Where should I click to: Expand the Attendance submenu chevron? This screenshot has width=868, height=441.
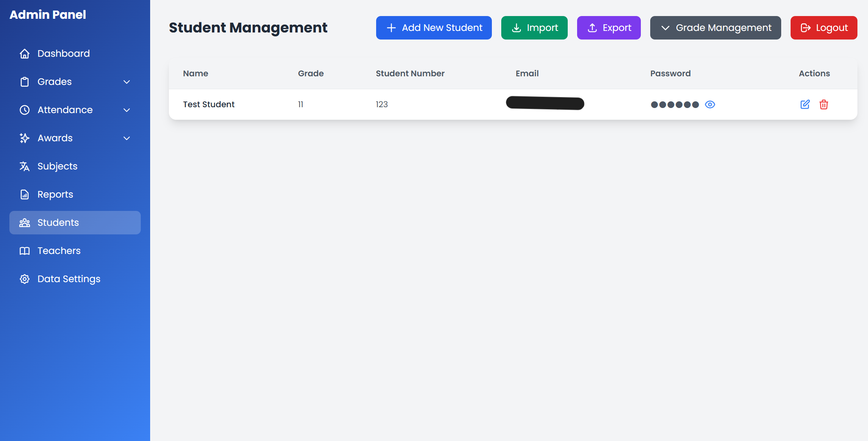click(x=127, y=110)
